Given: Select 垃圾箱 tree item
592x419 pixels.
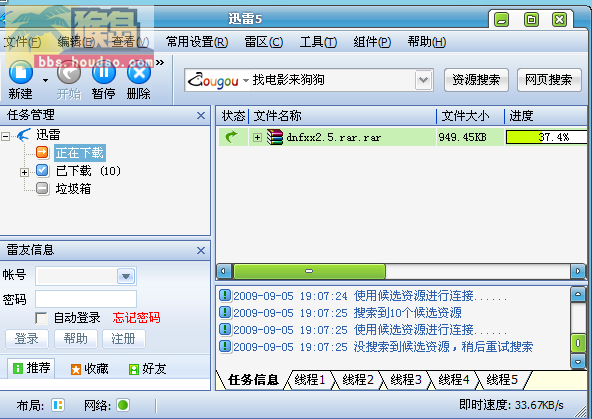Looking at the screenshot, I should (x=73, y=189).
